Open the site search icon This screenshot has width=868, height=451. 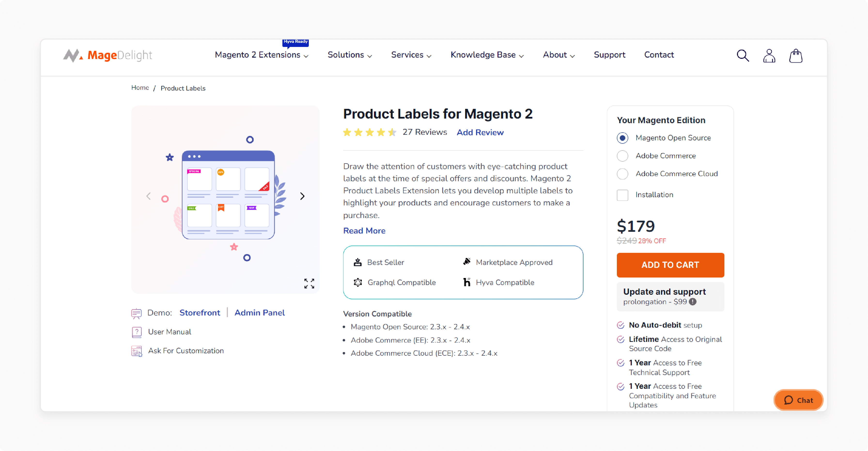(x=743, y=56)
